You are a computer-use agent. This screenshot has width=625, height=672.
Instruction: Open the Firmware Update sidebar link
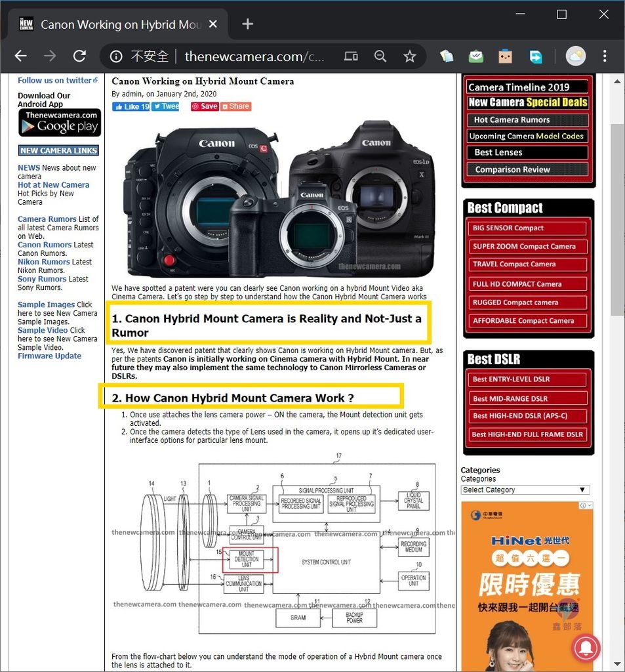50,356
